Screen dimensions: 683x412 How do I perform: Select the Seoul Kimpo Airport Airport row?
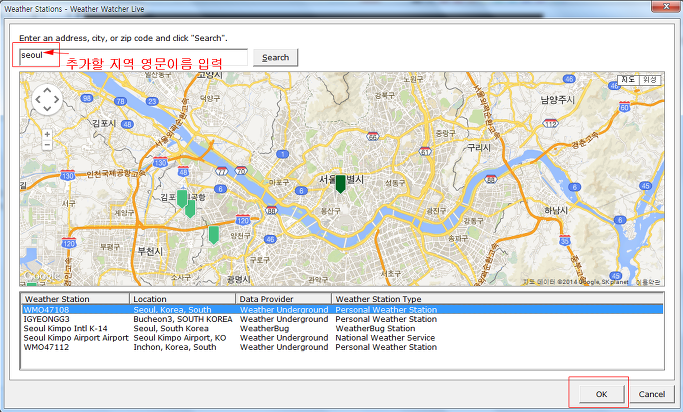tap(342, 338)
